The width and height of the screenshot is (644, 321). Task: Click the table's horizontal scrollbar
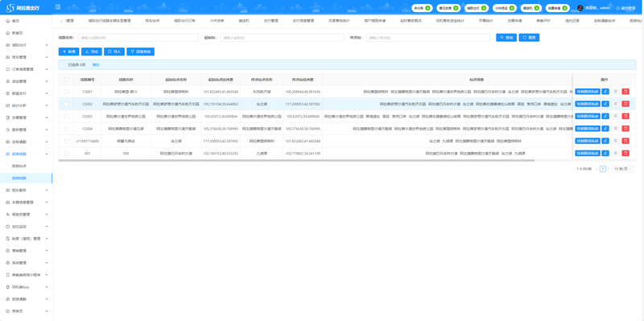[296, 161]
